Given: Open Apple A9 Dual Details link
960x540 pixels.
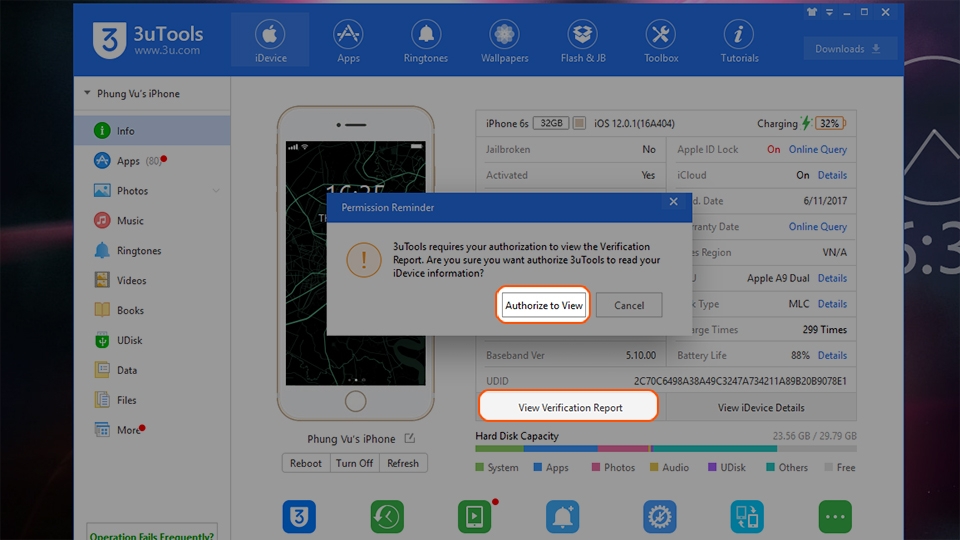Looking at the screenshot, I should pos(832,278).
